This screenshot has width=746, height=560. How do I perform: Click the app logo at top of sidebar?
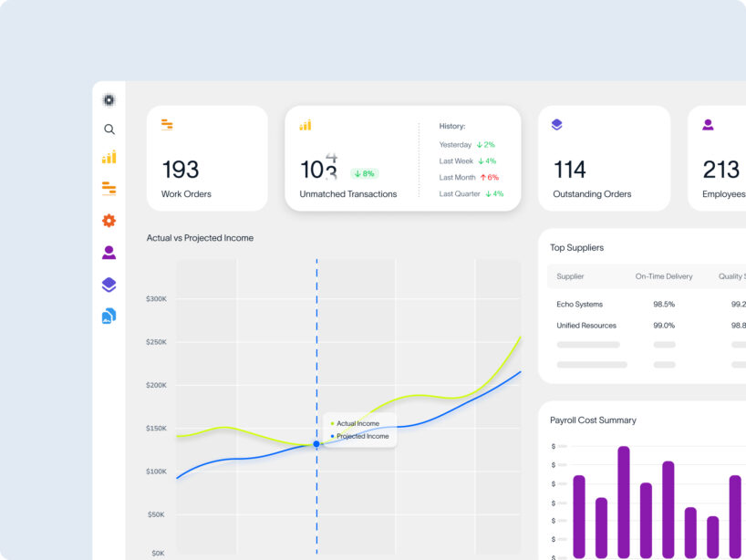click(x=109, y=100)
